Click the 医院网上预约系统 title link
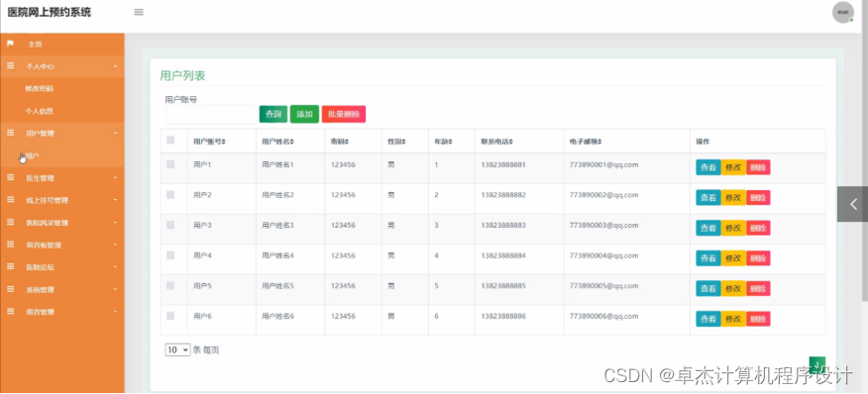Screen dimensions: 868x394 click(x=50, y=12)
